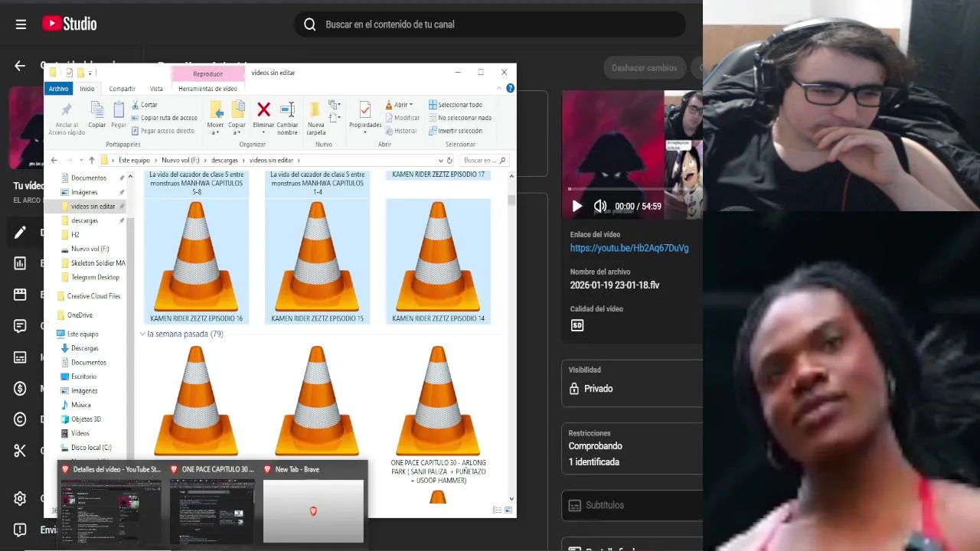Screen dimensions: 980x551
Task: Click Seleccionar todo
Action: [456, 105]
